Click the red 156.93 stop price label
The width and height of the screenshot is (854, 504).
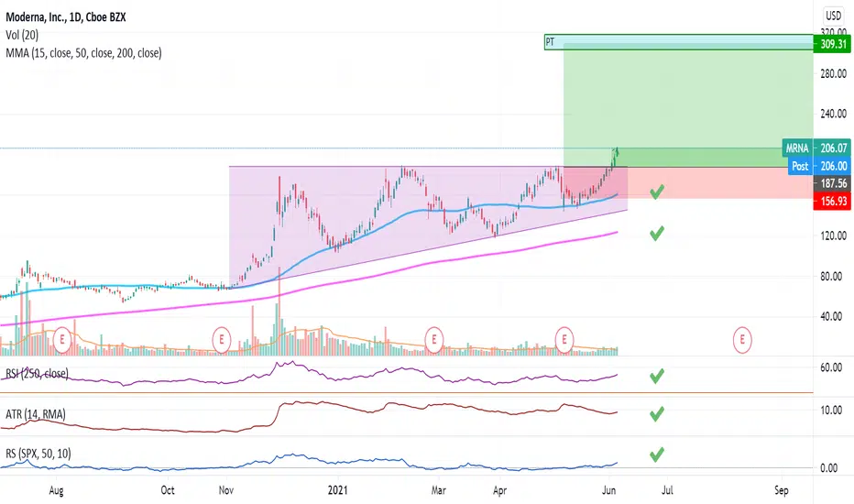(x=832, y=201)
